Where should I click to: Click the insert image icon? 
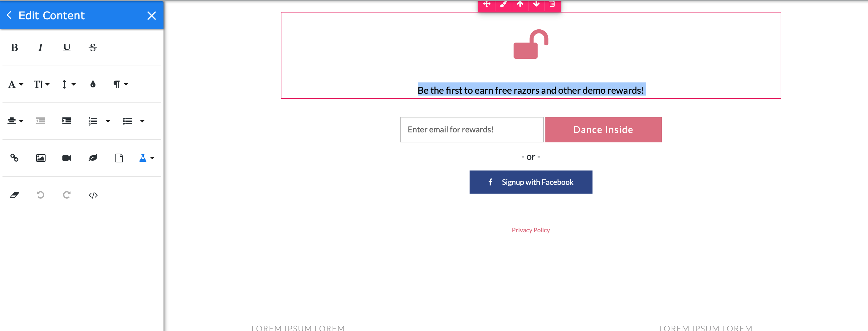[41, 158]
